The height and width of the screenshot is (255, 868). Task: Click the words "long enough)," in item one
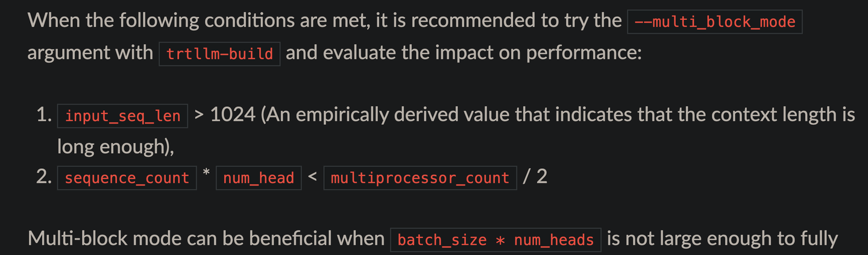click(115, 146)
